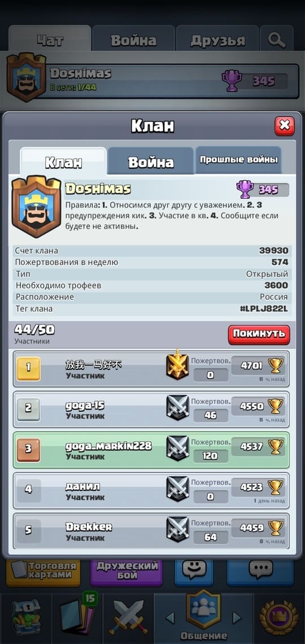Select member goga_markin228 row
This screenshot has width=305, height=644.
click(151, 450)
